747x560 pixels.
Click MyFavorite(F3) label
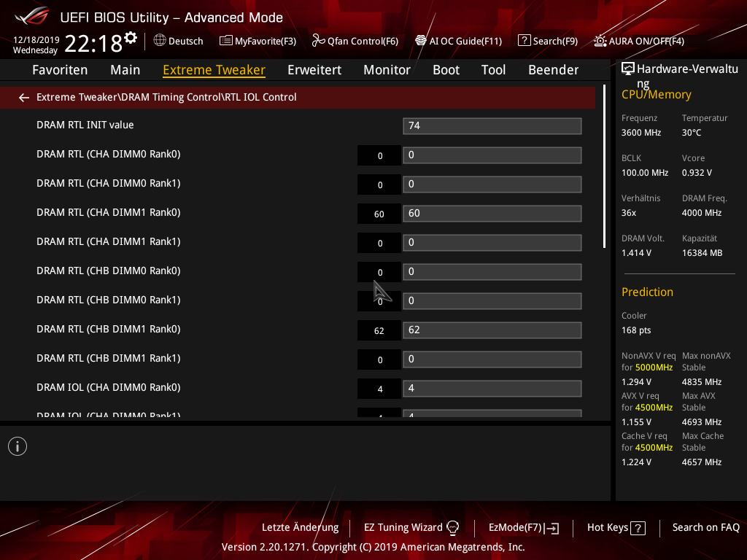(x=266, y=42)
